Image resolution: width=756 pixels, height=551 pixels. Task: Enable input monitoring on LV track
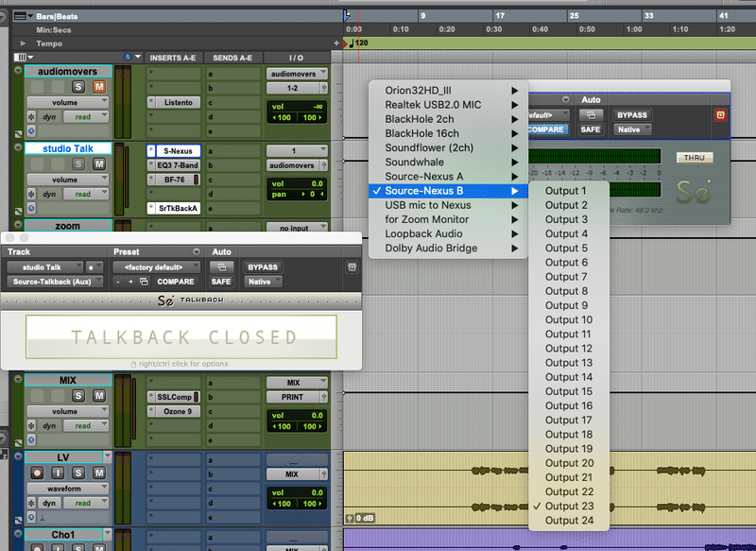(58, 473)
